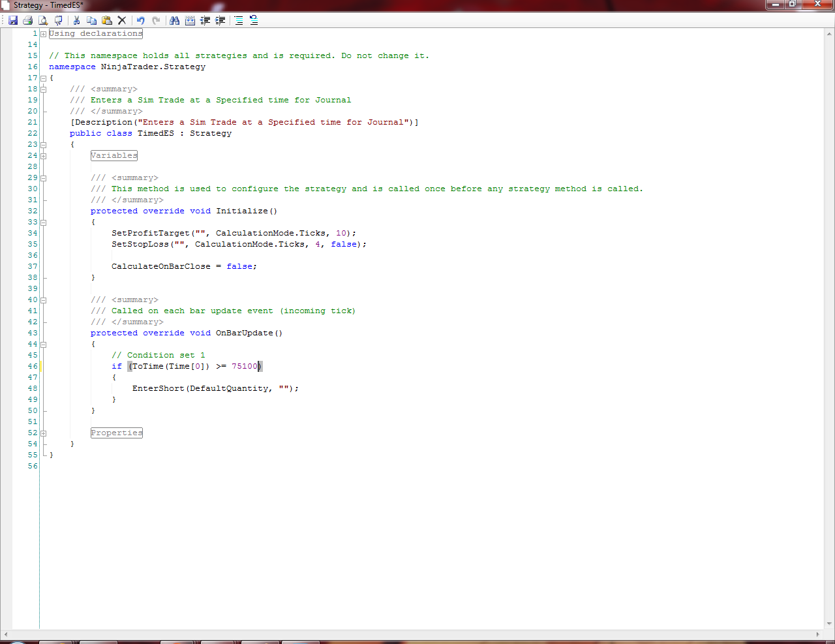Screen dimensions: 835x644
Task: Place cursor on 'namespace NinjaTrader.Strategy' line
Action: [x=127, y=67]
